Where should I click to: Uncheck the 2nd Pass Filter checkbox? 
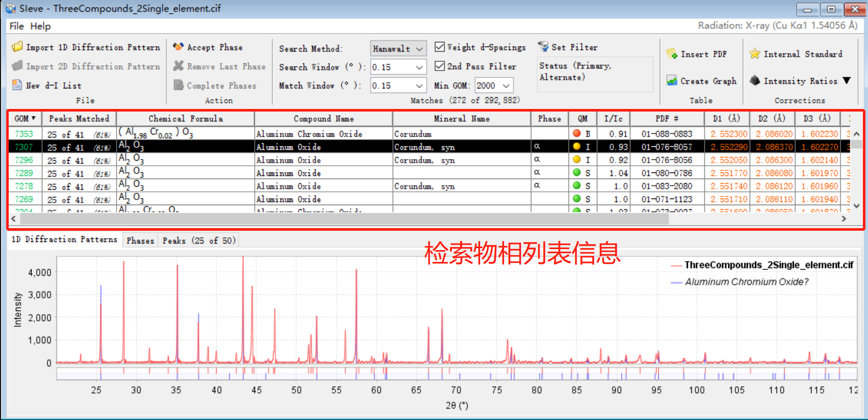tap(440, 66)
